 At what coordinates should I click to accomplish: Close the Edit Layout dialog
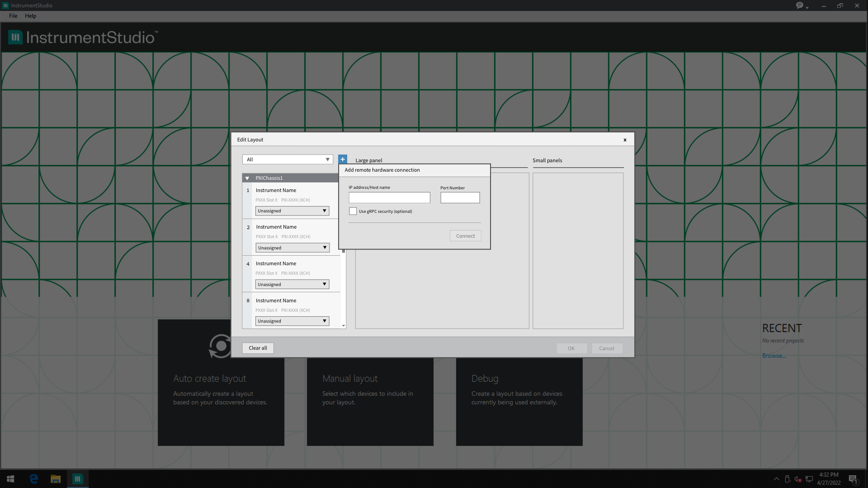click(x=625, y=140)
